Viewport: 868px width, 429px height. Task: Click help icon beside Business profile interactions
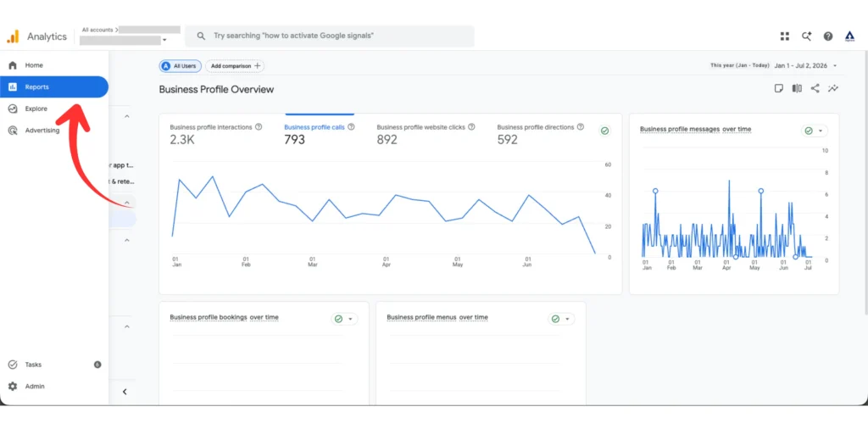[259, 127]
